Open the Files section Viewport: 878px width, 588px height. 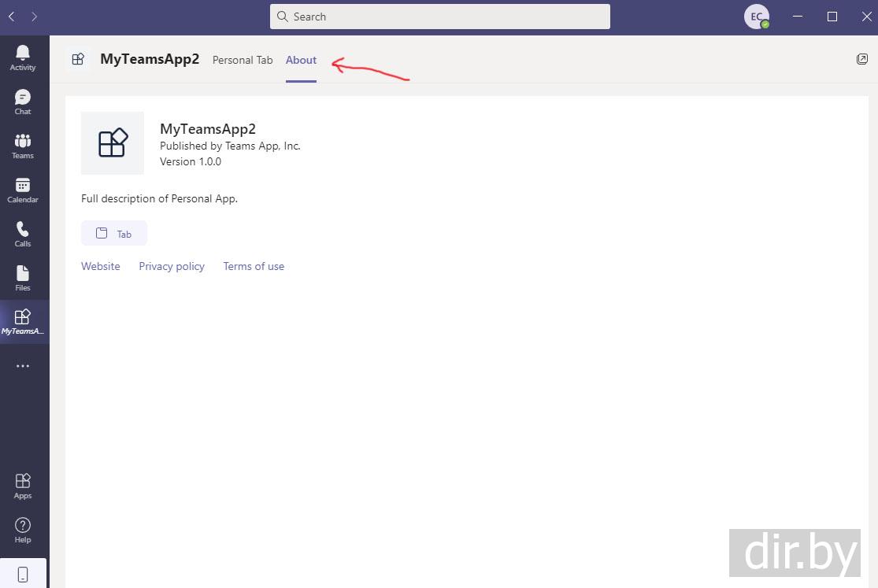click(x=23, y=279)
